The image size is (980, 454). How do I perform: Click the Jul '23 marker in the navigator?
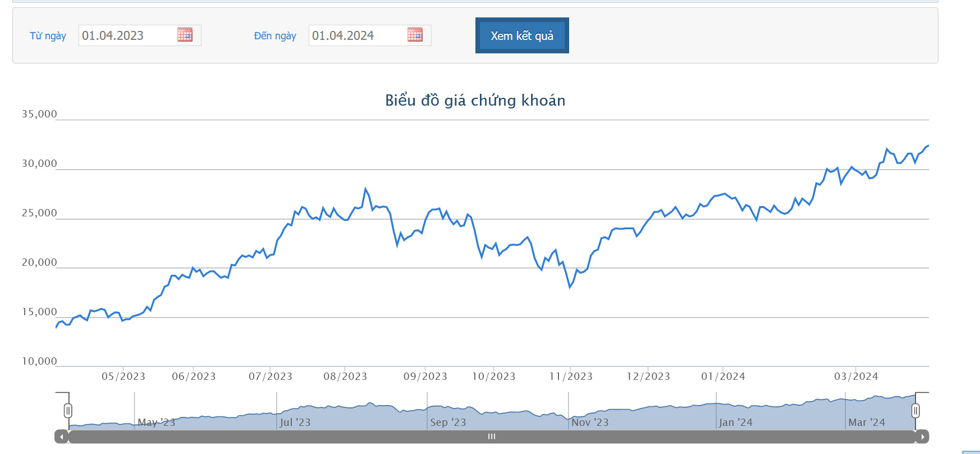pyautogui.click(x=295, y=422)
